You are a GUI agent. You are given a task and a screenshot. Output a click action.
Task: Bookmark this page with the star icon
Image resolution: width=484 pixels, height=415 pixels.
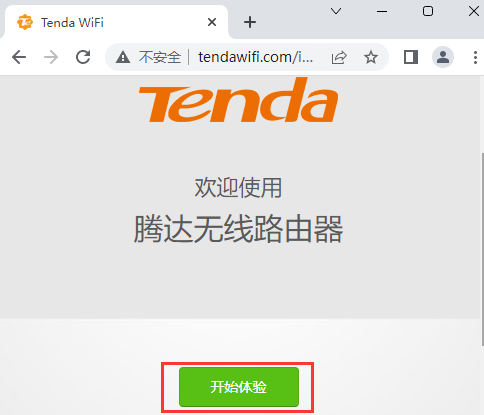(371, 57)
